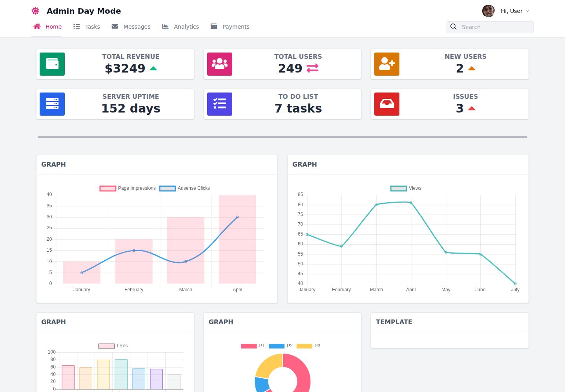Click the "TEMPLATE" card heading
This screenshot has height=392, width=565.
pyautogui.click(x=394, y=322)
